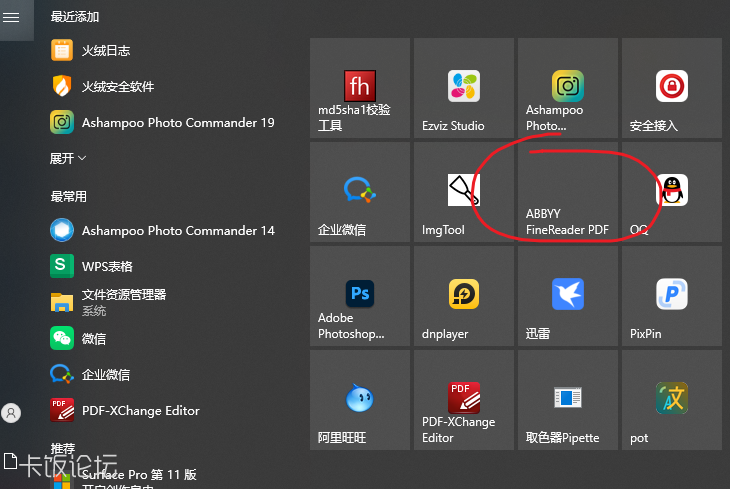Image resolution: width=730 pixels, height=489 pixels.
Task: Open the 阿里旺旺 tile
Action: [360, 400]
